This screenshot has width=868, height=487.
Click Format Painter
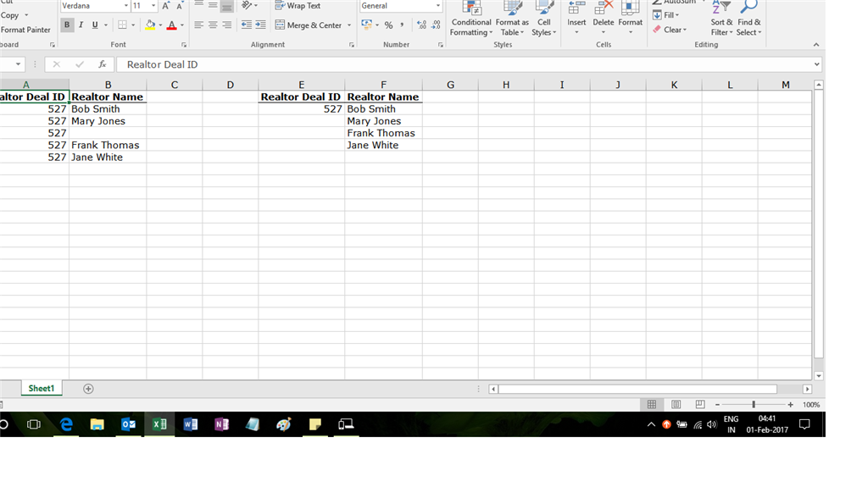tap(25, 30)
